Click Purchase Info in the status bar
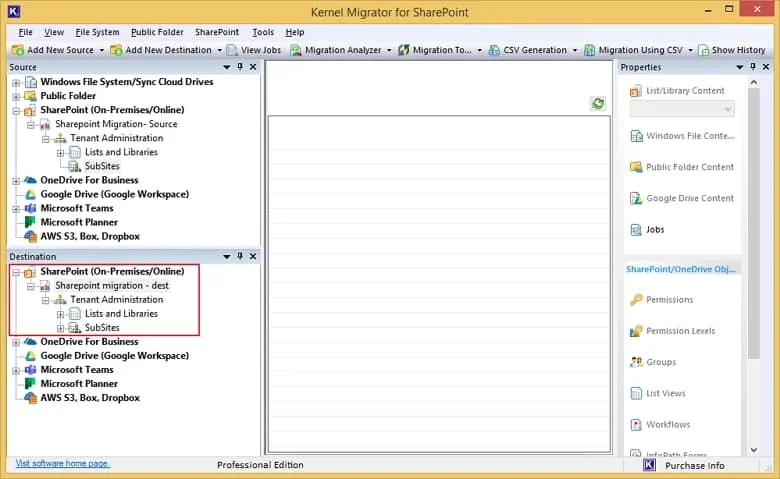780x479 pixels. coord(694,466)
